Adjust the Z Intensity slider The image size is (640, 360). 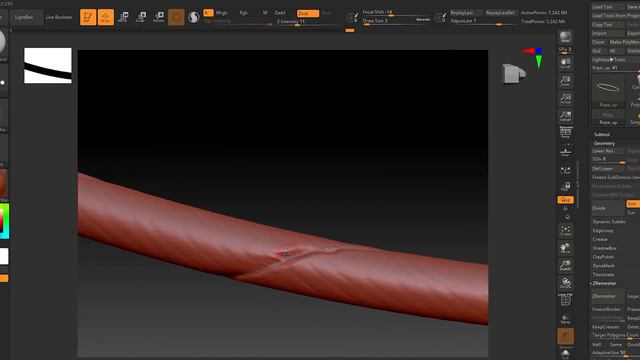point(308,22)
